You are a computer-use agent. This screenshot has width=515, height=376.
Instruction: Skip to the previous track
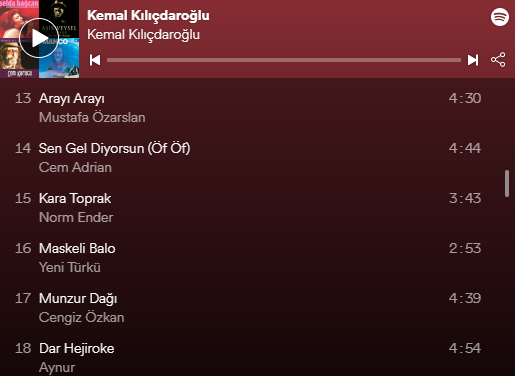pyautogui.click(x=95, y=60)
